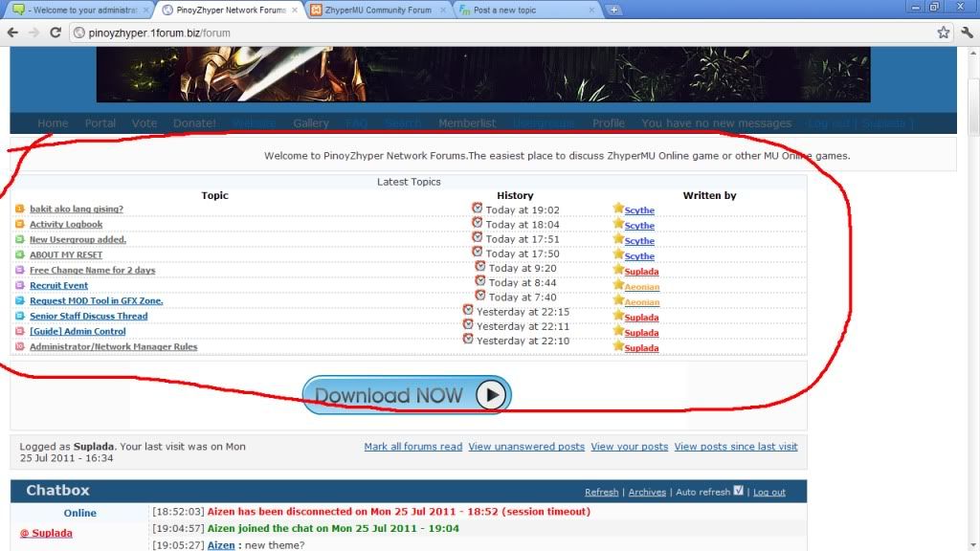Click the star icon beside Aeonian at 8:44
980x551 pixels.
pyautogui.click(x=618, y=284)
